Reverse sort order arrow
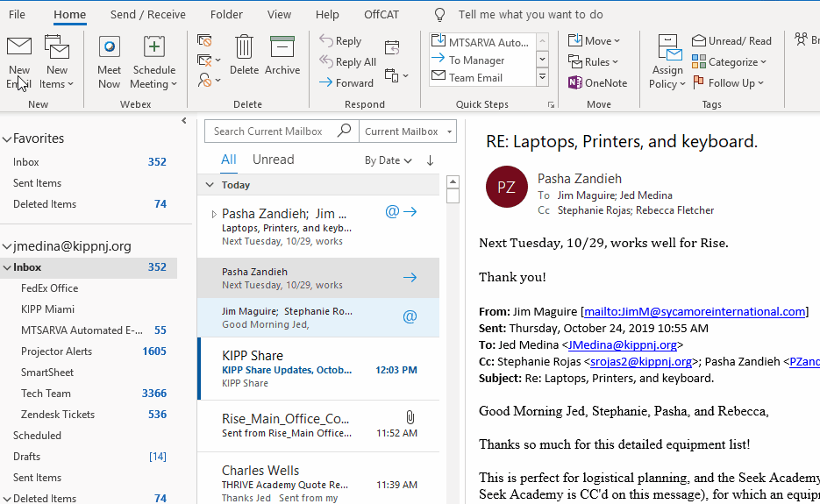The width and height of the screenshot is (820, 504). [430, 160]
